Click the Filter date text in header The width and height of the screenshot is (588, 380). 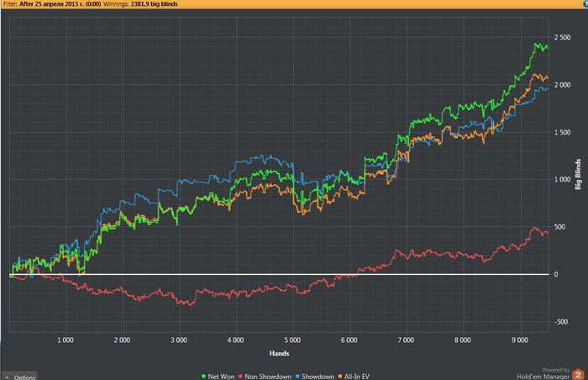coord(60,4)
